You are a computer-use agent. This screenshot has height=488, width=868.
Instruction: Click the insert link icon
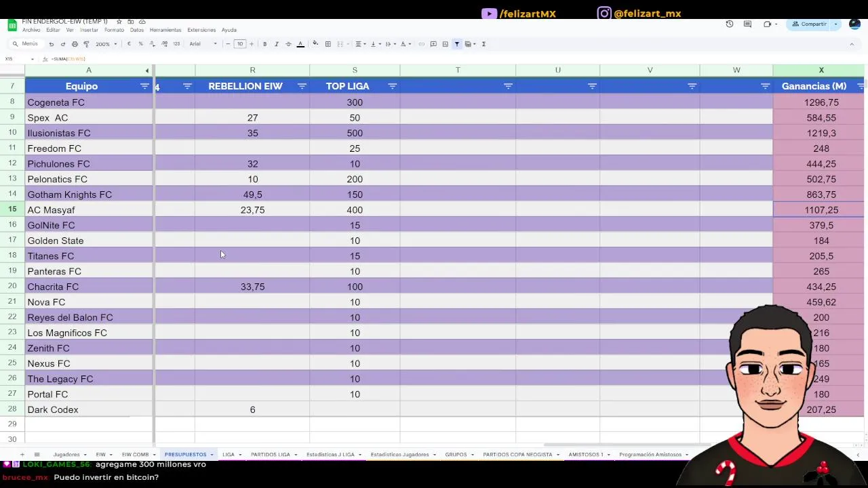pyautogui.click(x=421, y=44)
